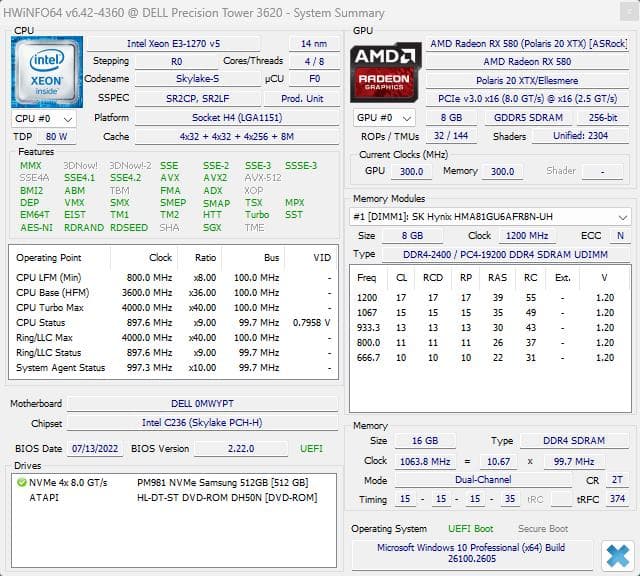The height and width of the screenshot is (576, 640).
Task: Click the Socket H4 (LGA1151) platform field
Action: [x=237, y=118]
